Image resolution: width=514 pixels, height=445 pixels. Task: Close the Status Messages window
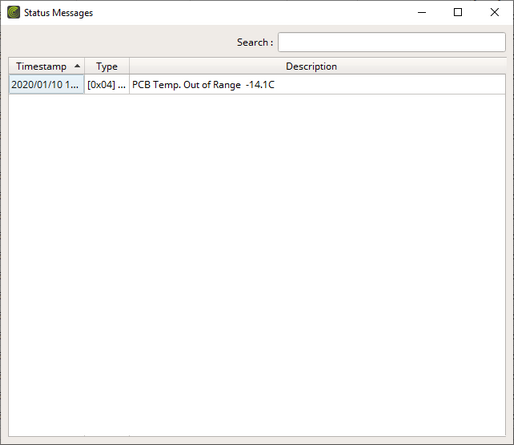[x=494, y=12]
